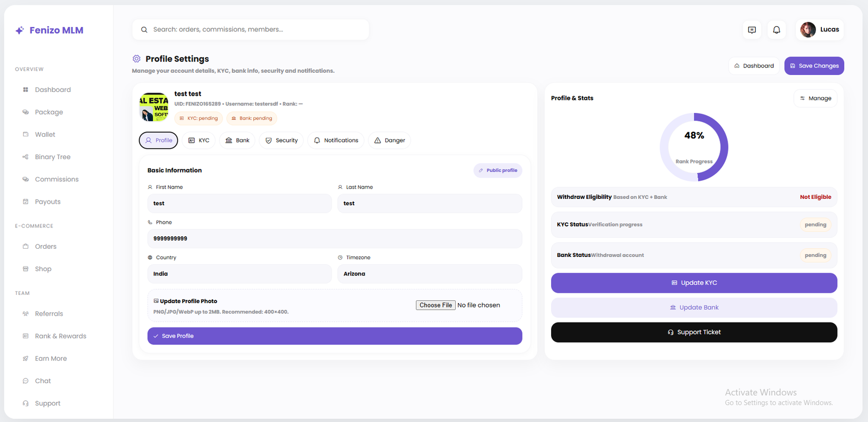
Task: Go to Rank & Rewards page
Action: point(60,336)
